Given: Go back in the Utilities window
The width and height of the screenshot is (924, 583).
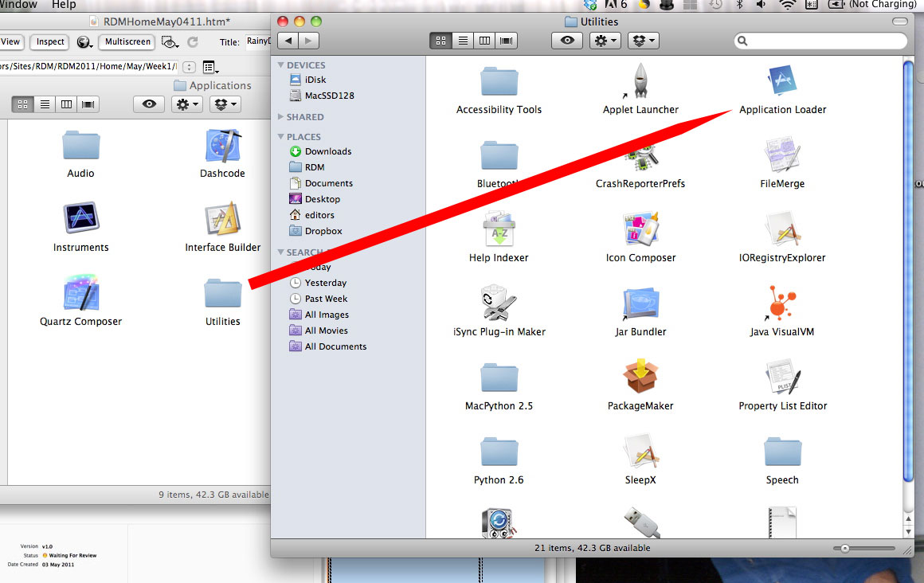Looking at the screenshot, I should coord(288,41).
